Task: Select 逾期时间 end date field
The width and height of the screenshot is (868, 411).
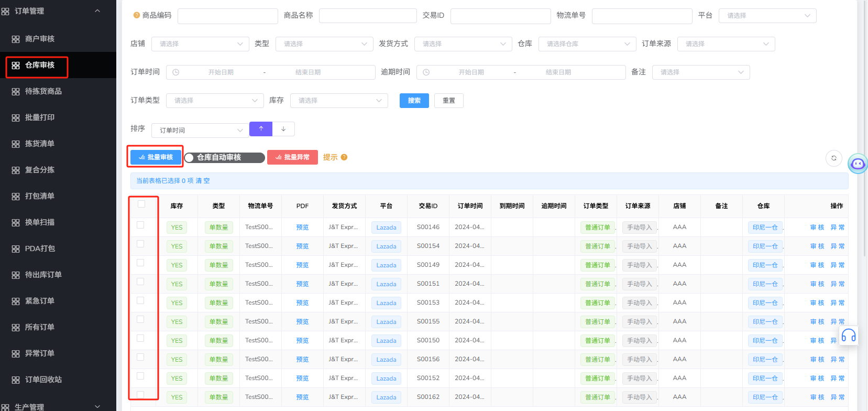Action: (558, 72)
